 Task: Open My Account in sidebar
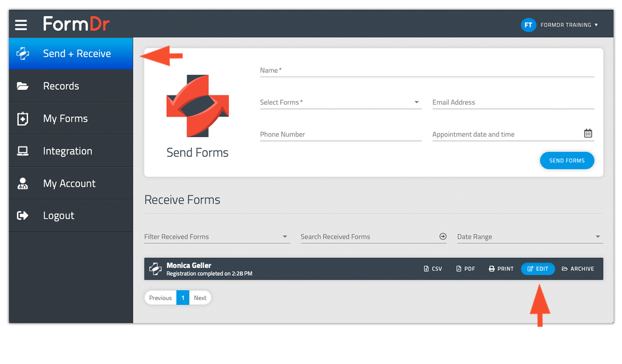pyautogui.click(x=71, y=183)
